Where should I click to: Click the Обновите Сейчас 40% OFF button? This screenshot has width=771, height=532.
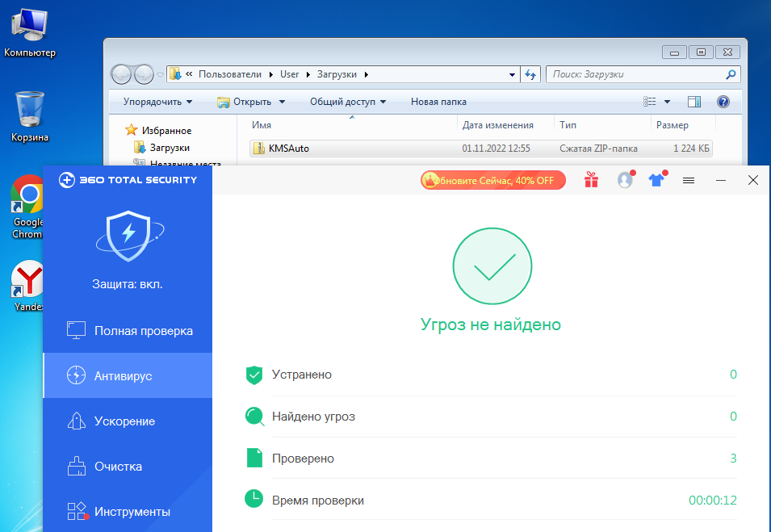[x=493, y=181]
